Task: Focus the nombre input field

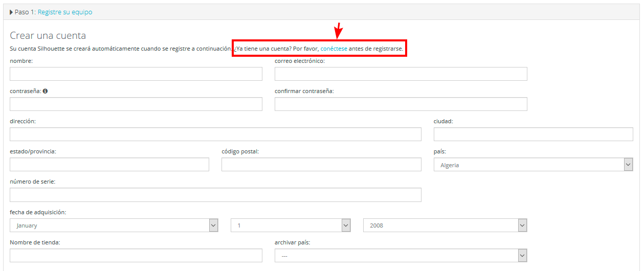Action: 136,74
